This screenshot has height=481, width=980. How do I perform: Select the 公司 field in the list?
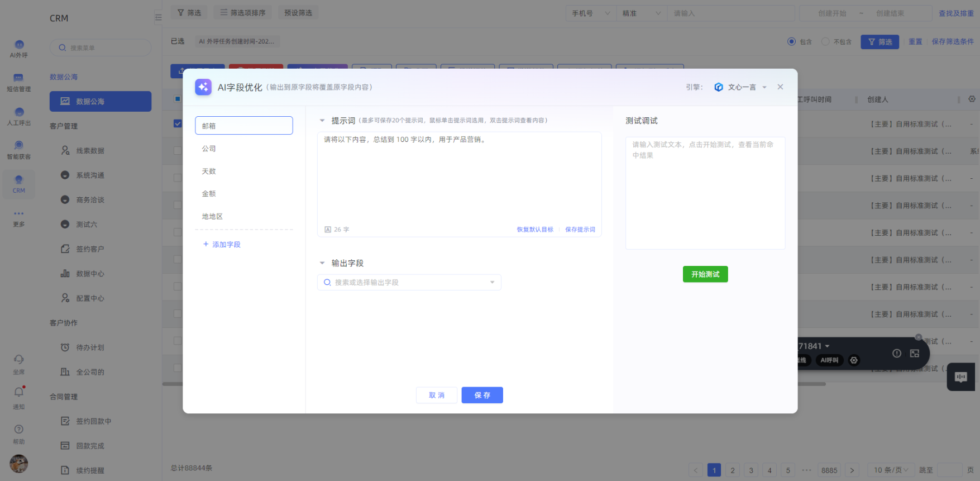click(x=209, y=149)
